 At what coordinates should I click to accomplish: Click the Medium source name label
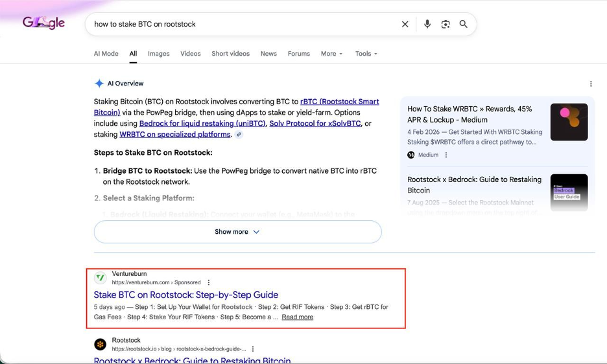(x=428, y=155)
